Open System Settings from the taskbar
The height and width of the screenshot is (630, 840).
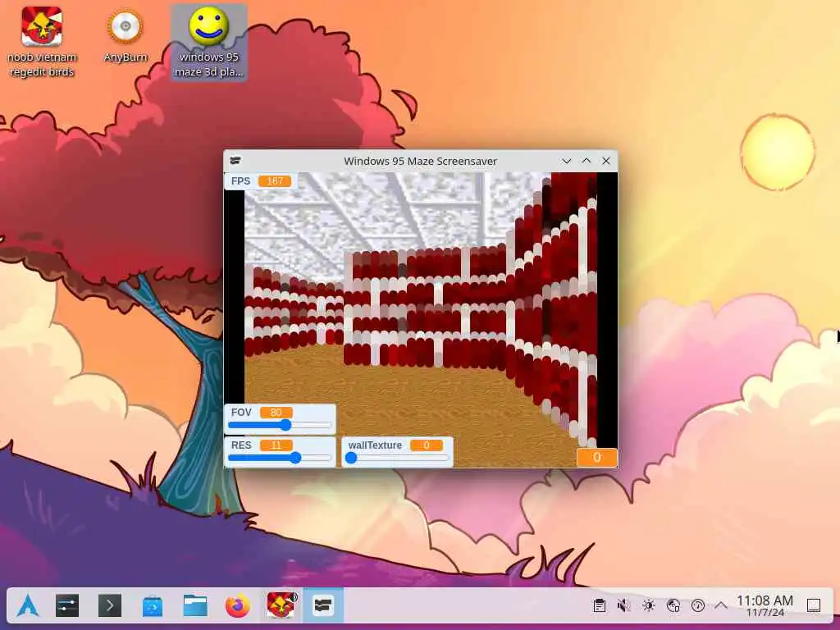click(x=67, y=606)
